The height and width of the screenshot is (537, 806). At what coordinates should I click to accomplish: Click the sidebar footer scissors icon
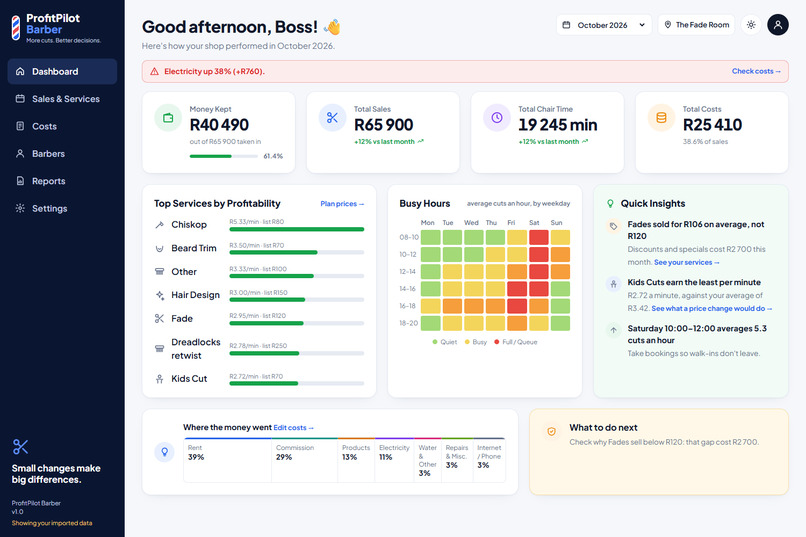point(21,447)
